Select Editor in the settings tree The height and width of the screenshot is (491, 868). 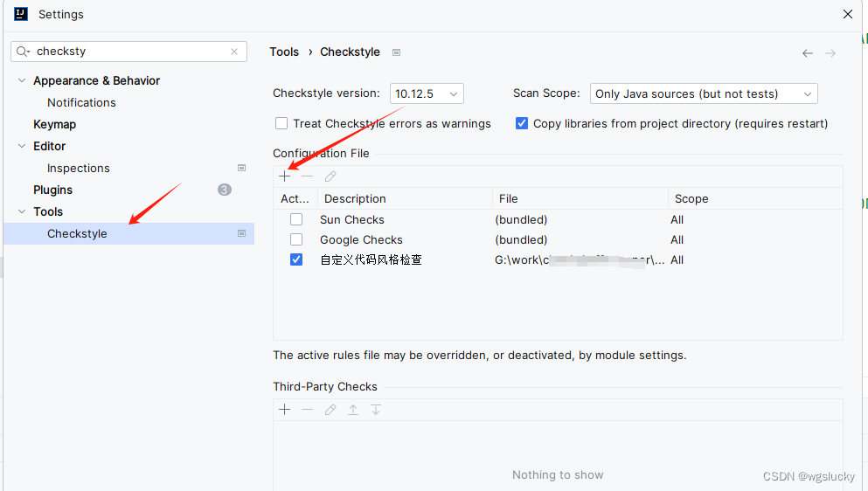49,146
